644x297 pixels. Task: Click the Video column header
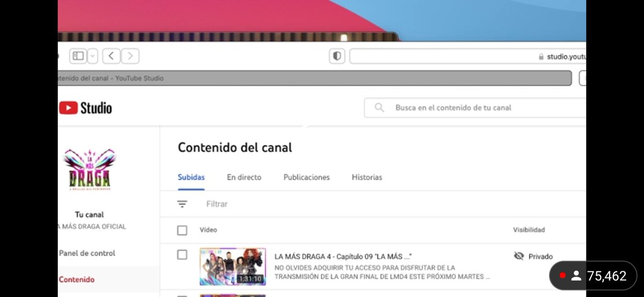point(208,230)
